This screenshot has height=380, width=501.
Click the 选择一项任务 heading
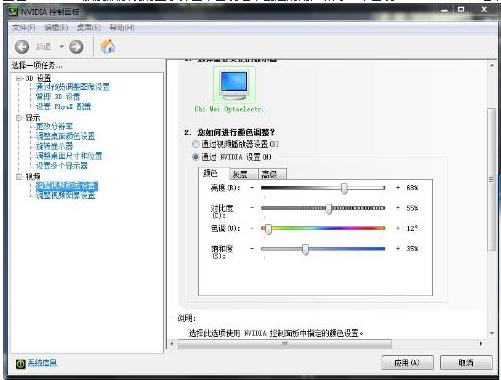(37, 65)
